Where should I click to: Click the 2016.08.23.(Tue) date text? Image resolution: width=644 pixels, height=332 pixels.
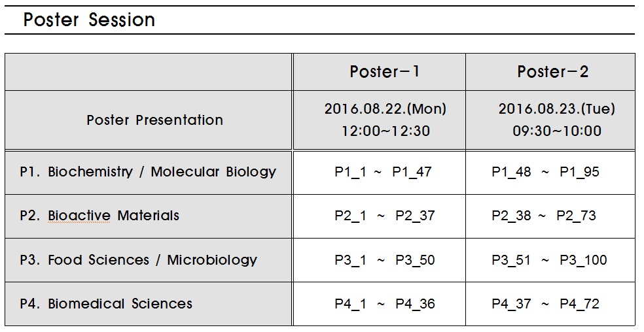(x=556, y=109)
